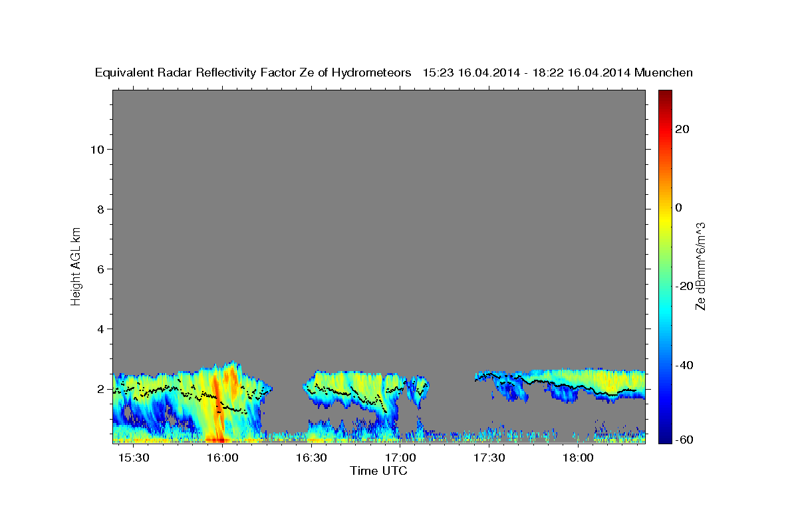Click the colorbar value label -40
This screenshot has height=532, width=798.
[683, 364]
